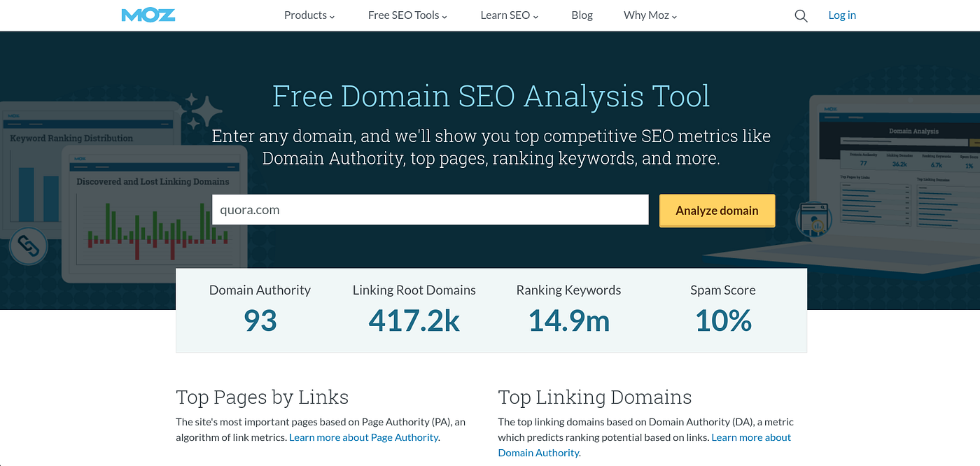This screenshot has width=980, height=466.
Task: Click the Free Domain SEO Analysis Tool title
Action: pyautogui.click(x=491, y=96)
